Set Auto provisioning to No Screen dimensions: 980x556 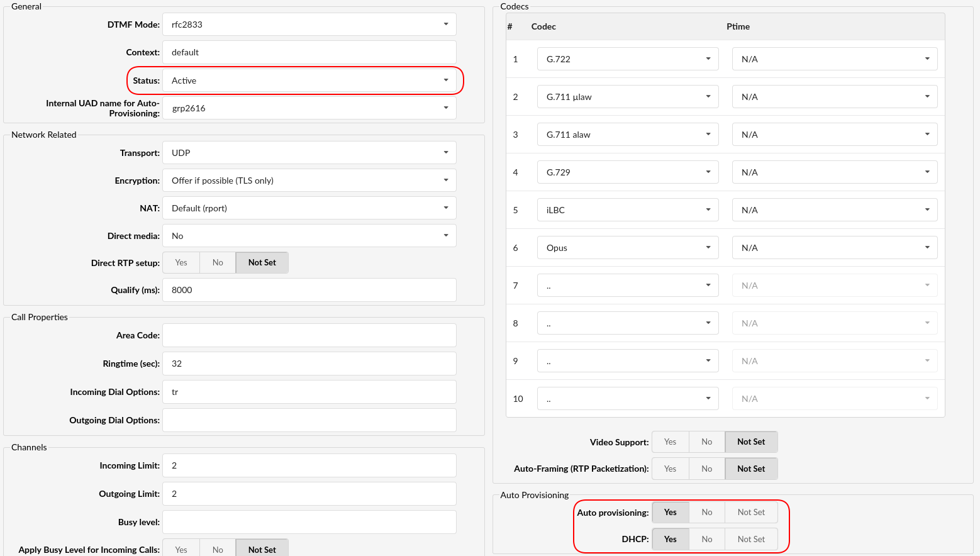(x=707, y=513)
